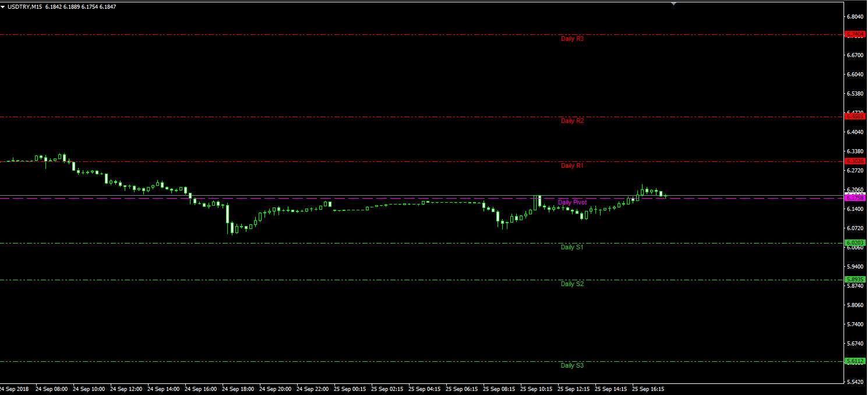The width and height of the screenshot is (868, 395).
Task: Click the 24 Sep 16:00 time label
Action: click(201, 389)
